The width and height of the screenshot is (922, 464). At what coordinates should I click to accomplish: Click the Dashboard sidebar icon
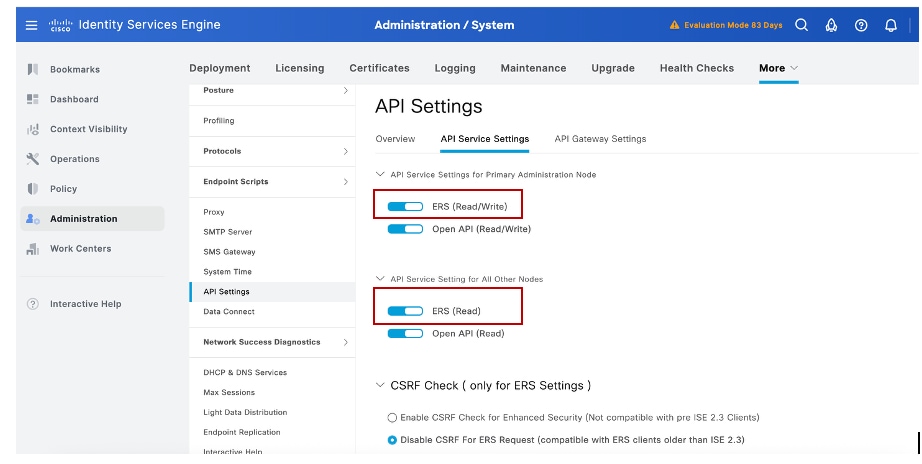click(x=33, y=99)
